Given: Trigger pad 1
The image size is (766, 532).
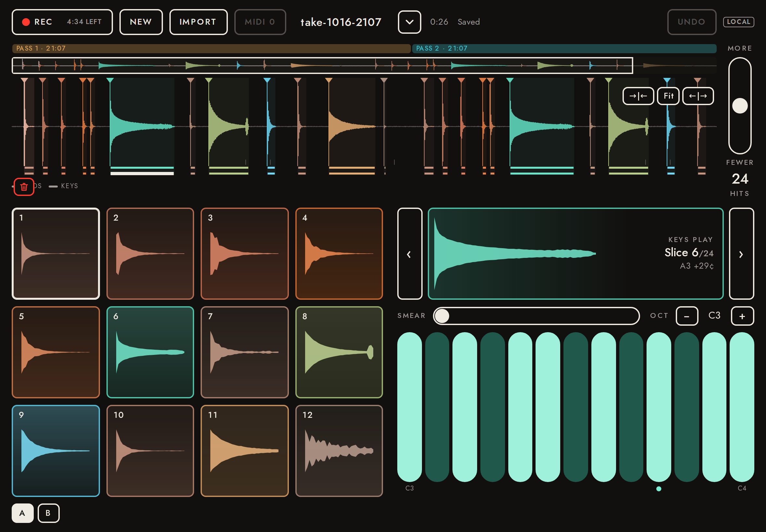Looking at the screenshot, I should [56, 254].
